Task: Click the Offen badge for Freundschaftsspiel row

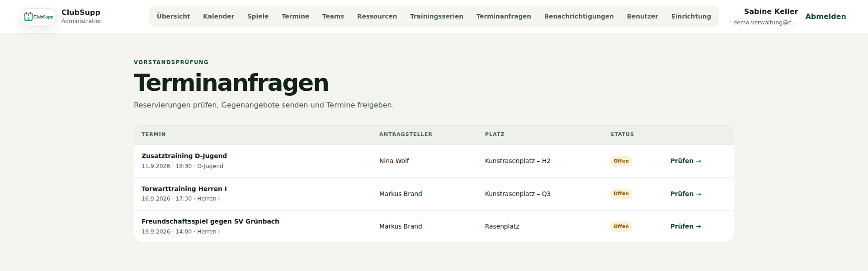Action: [621, 226]
